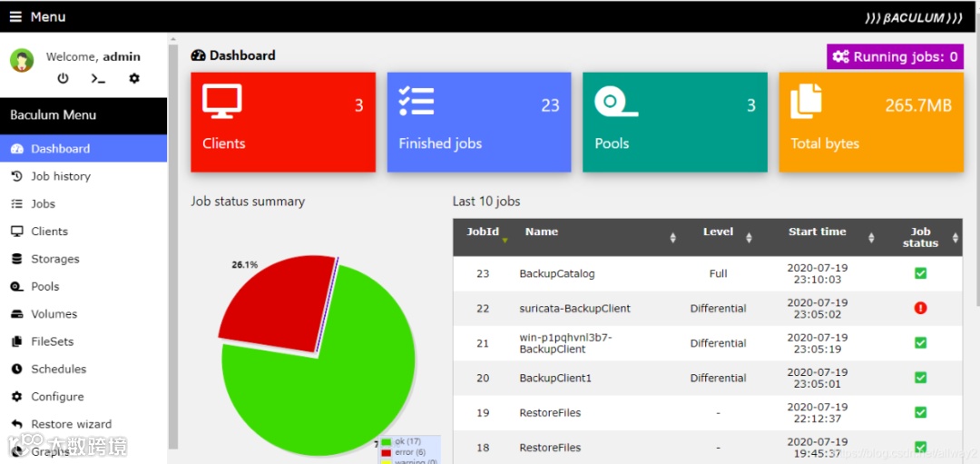Click the large monitor icon on Clients card

(x=222, y=102)
